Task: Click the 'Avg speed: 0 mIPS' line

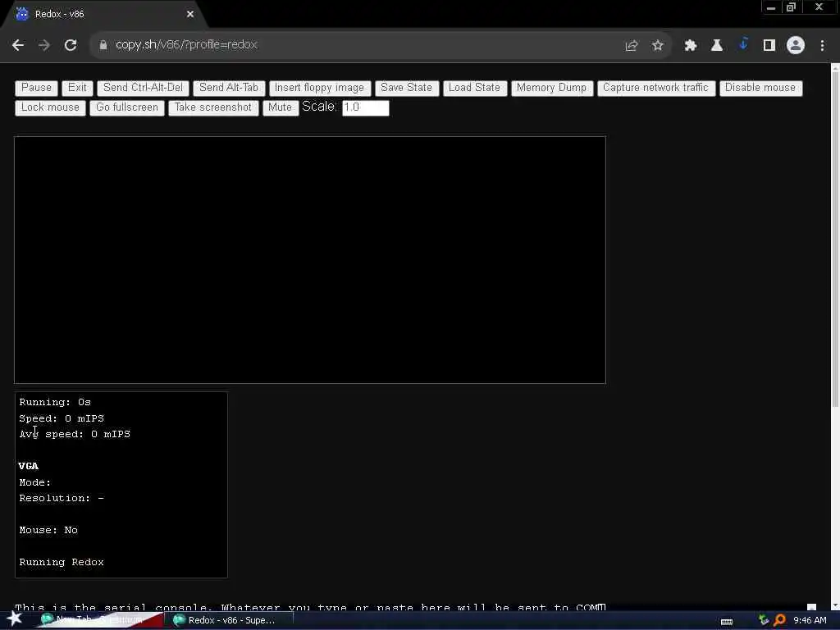Action: pyautogui.click(x=75, y=435)
